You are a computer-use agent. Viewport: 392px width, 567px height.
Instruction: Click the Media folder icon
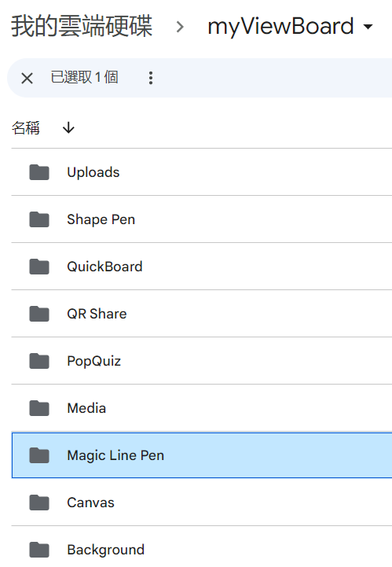[39, 408]
